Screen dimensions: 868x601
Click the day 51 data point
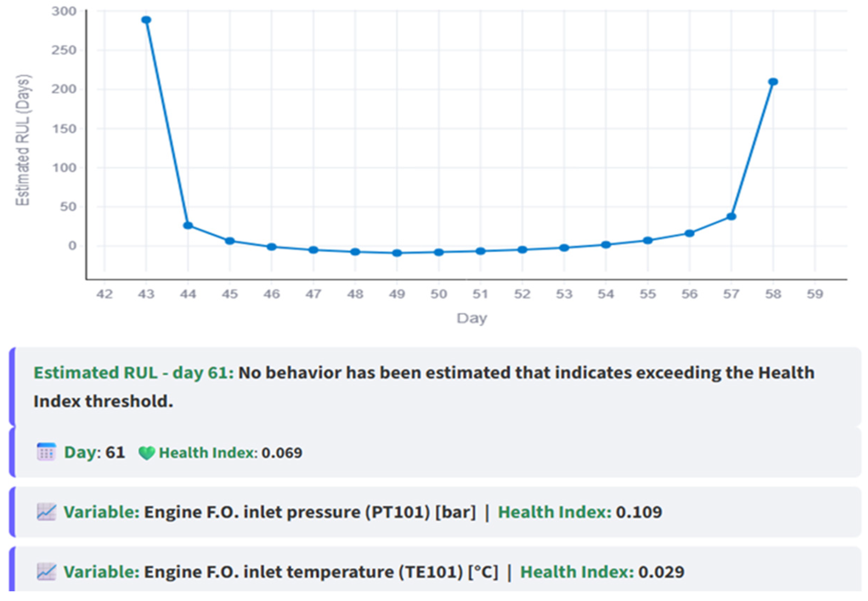pos(481,251)
